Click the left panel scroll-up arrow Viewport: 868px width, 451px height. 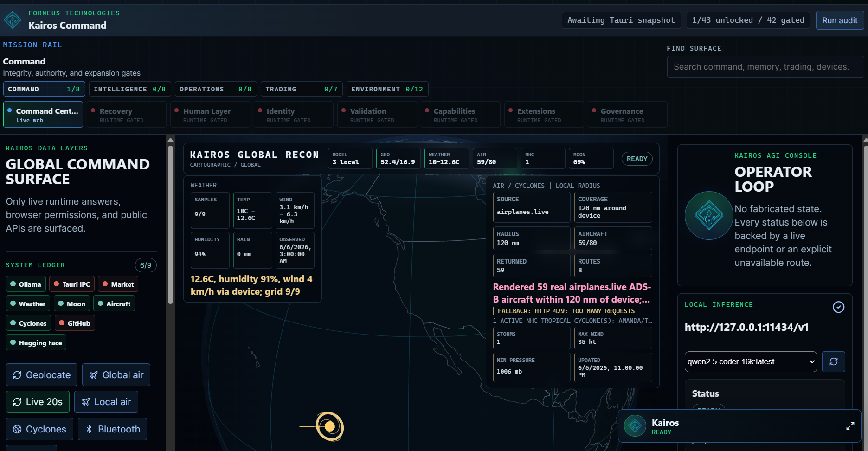pyautogui.click(x=170, y=140)
